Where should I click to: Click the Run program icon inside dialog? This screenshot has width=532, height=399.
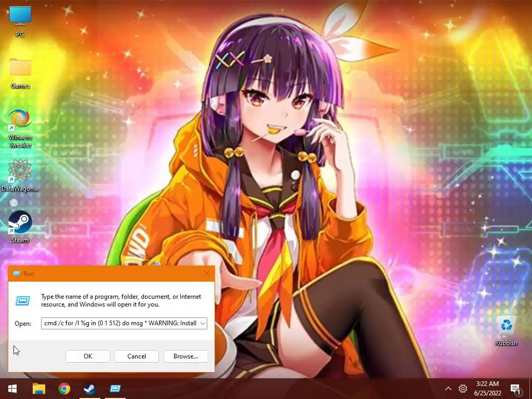[x=23, y=300]
